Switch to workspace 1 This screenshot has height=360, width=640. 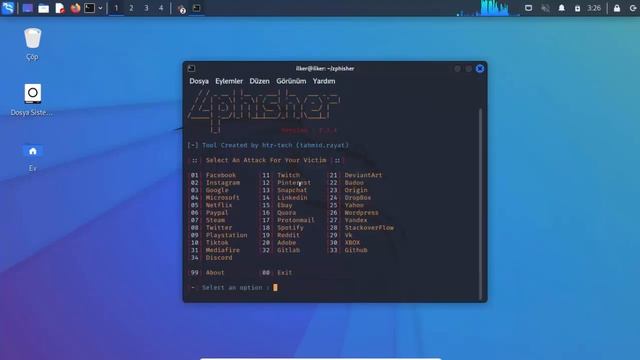coord(116,8)
